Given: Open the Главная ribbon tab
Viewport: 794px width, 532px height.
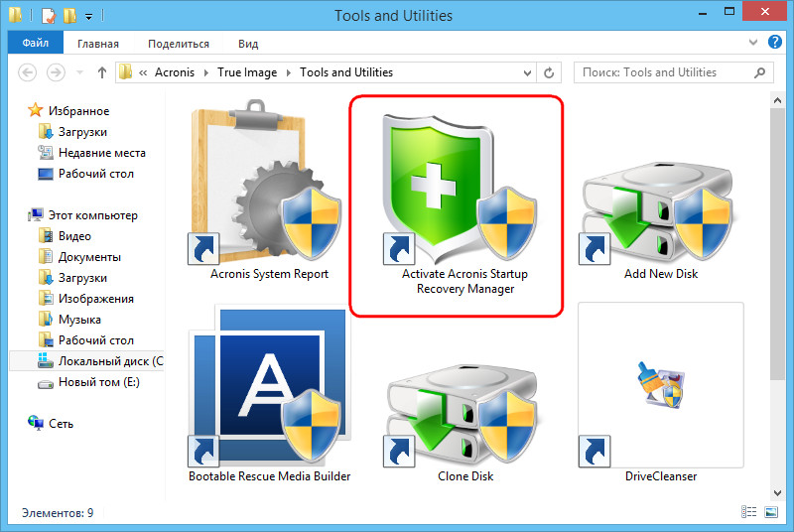Looking at the screenshot, I should [x=98, y=44].
